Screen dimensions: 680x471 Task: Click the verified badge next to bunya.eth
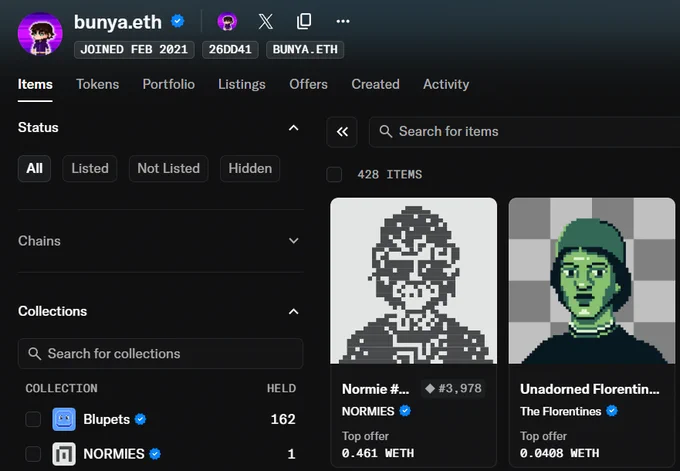coord(178,21)
